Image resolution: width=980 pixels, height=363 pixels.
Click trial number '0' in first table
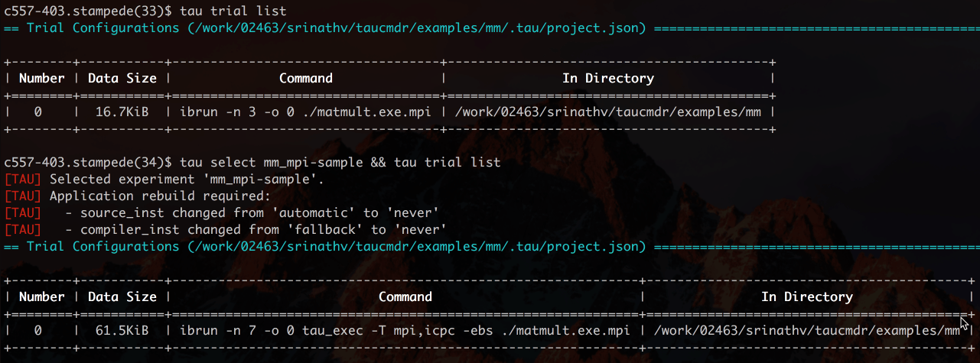(x=38, y=112)
